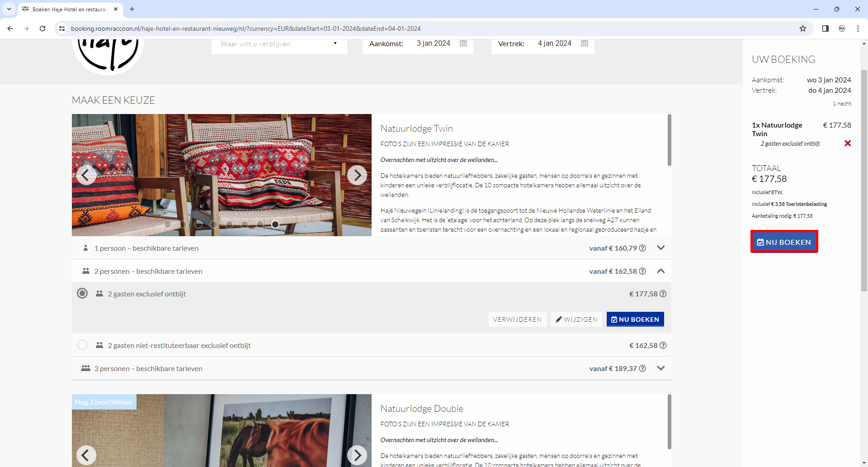Reload the booking page
868x467 pixels.
coord(42,29)
